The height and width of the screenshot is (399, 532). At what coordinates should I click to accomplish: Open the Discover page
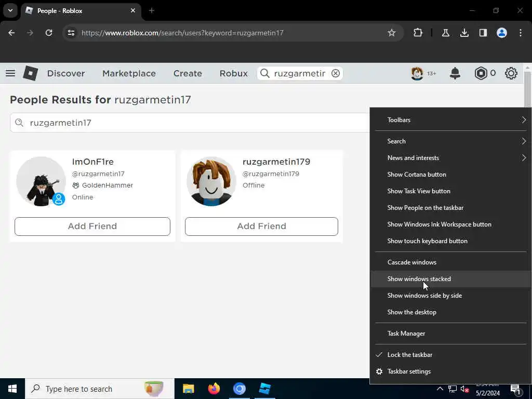(66, 73)
